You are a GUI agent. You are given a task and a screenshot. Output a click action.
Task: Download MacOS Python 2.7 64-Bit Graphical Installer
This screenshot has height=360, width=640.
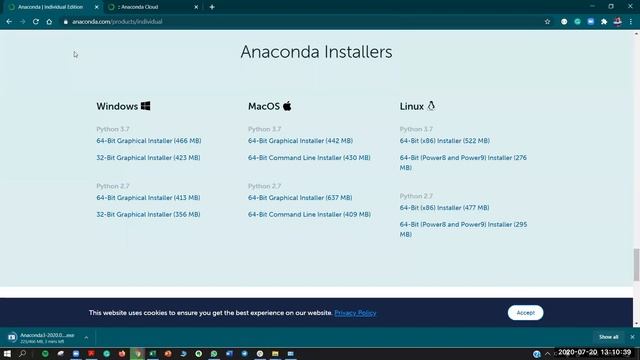pyautogui.click(x=300, y=198)
